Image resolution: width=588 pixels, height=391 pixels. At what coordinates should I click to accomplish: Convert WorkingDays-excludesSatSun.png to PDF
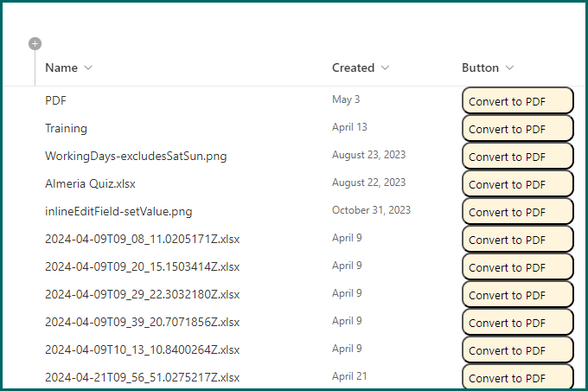[x=517, y=157]
